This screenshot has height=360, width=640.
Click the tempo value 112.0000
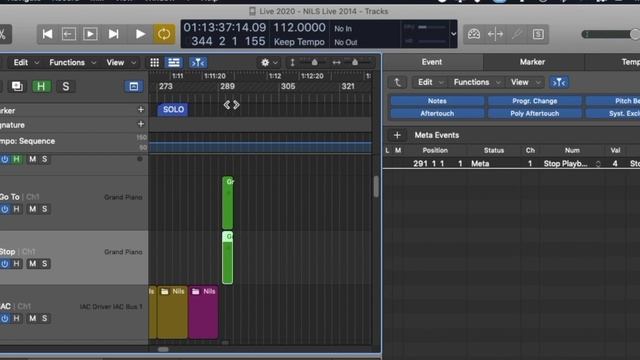pyautogui.click(x=299, y=28)
